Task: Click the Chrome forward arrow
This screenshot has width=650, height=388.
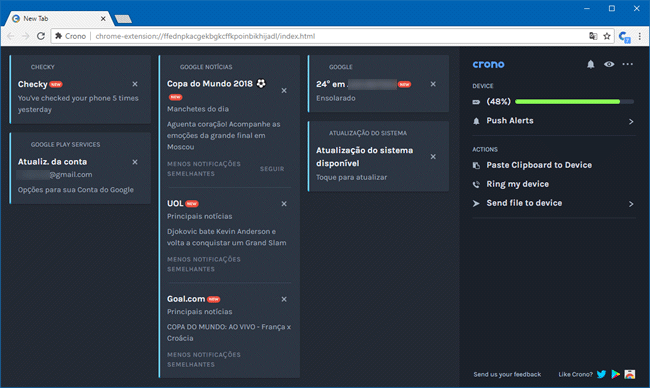Action: coord(26,36)
